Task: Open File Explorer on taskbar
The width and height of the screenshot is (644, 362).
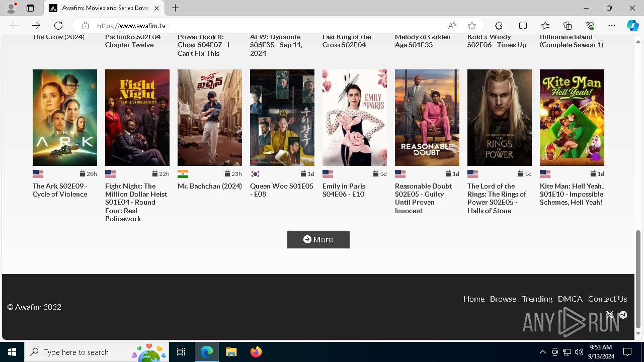Action: [x=231, y=352]
